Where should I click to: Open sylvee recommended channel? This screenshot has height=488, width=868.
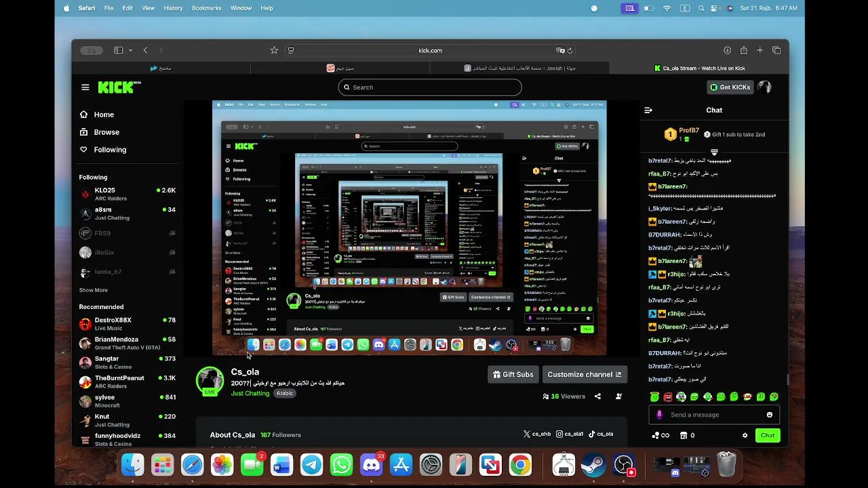tap(127, 401)
